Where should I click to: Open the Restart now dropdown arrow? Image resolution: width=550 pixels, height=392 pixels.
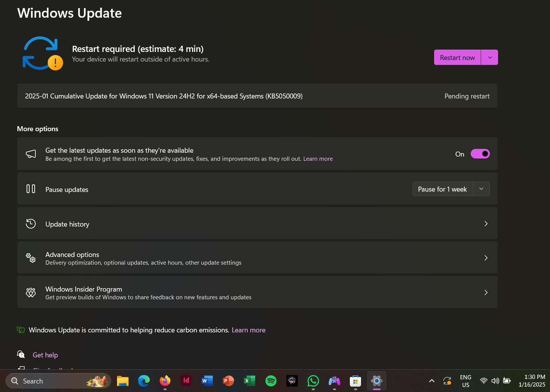click(490, 57)
